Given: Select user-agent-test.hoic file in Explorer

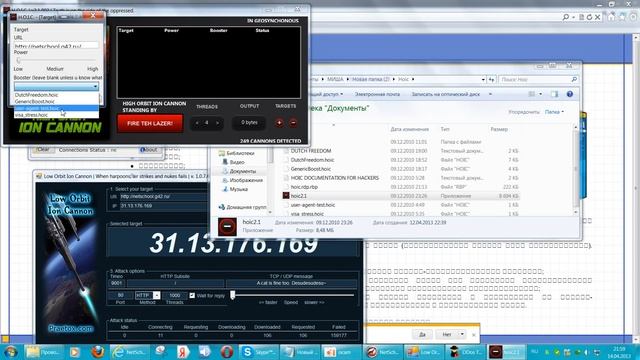Looking at the screenshot, I should pos(313,205).
